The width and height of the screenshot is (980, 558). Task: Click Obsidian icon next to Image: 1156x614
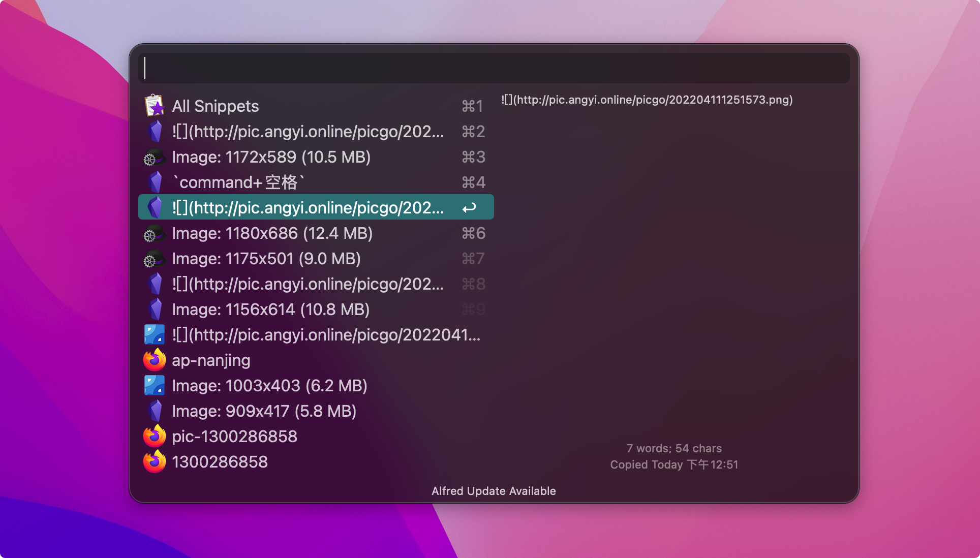point(155,309)
